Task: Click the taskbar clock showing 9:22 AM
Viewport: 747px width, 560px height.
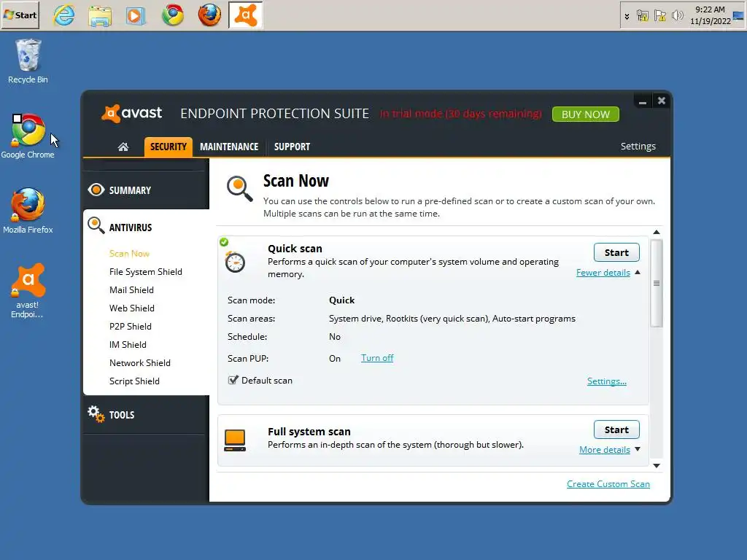Action: pos(710,15)
